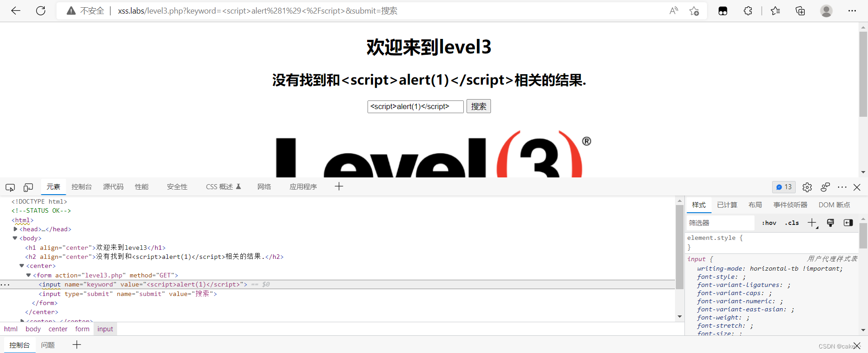The width and height of the screenshot is (868, 353).
Task: Select html in the breadcrumb bar
Action: pos(11,329)
